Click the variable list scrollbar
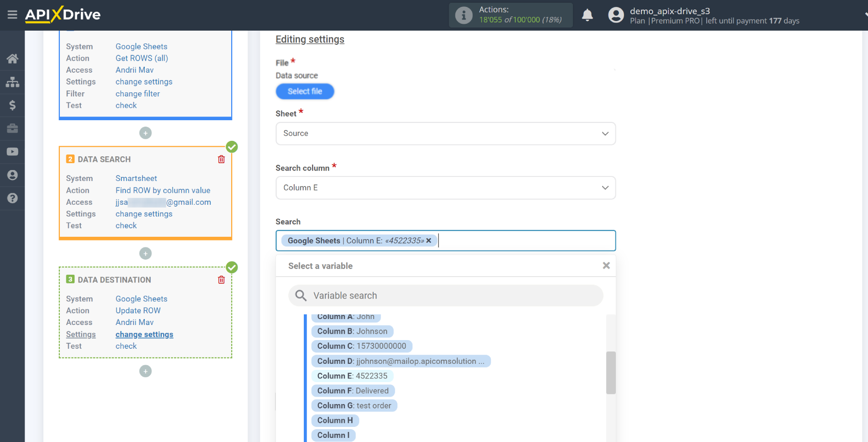Screen dimensions: 868x442 [x=611, y=373]
